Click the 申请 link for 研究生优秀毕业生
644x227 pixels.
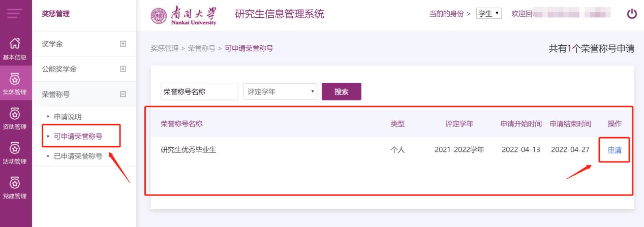(x=615, y=150)
